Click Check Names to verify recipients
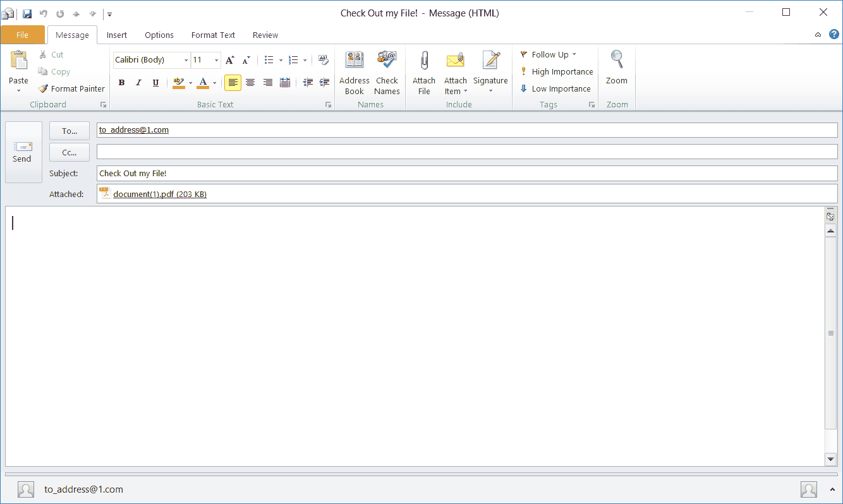This screenshot has width=843, height=504. tap(387, 71)
